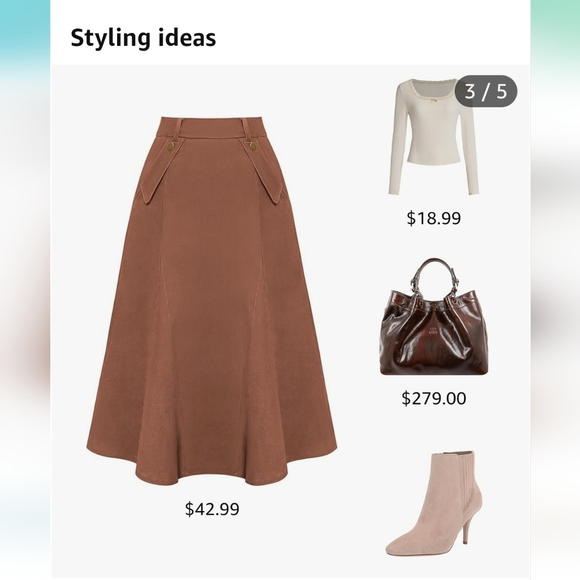Select the $18.99 top price
The width and height of the screenshot is (580, 580).
click(x=434, y=218)
